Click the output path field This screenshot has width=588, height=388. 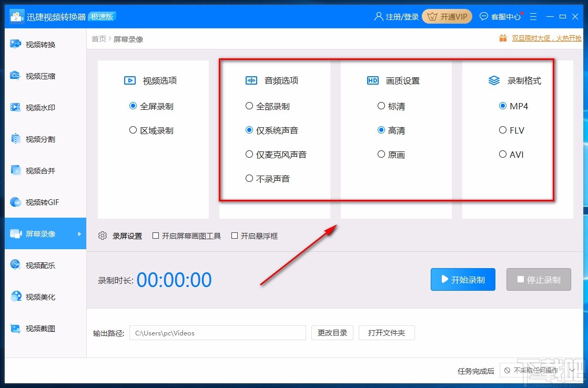pyautogui.click(x=217, y=333)
